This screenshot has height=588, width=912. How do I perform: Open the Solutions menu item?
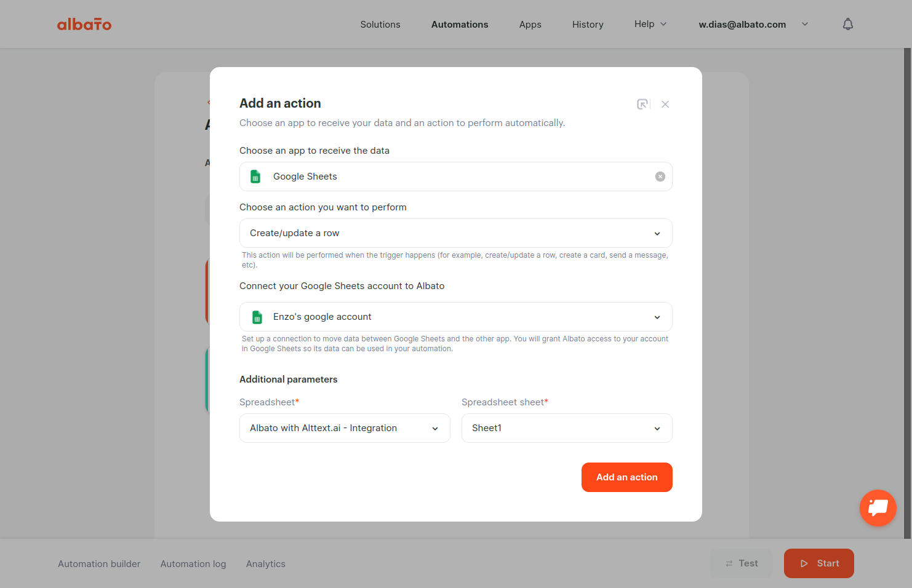point(380,25)
